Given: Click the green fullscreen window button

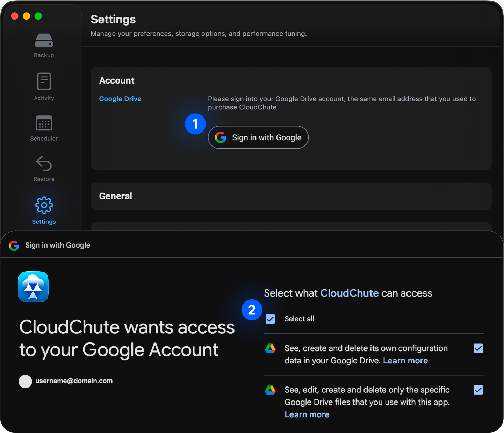Looking at the screenshot, I should click(38, 16).
